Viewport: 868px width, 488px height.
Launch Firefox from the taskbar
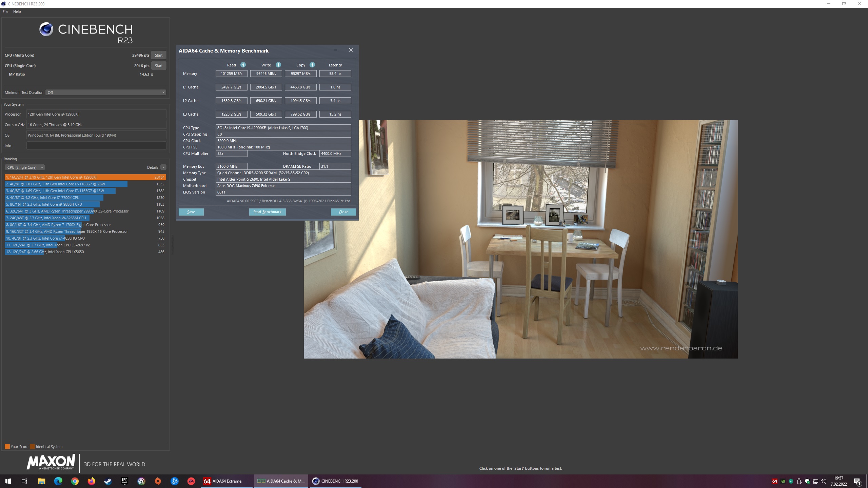(91, 481)
